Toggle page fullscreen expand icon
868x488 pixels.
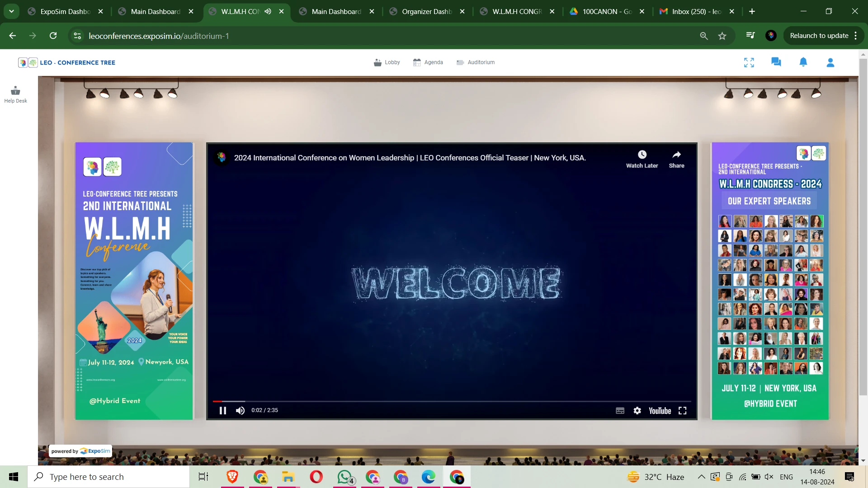point(749,62)
